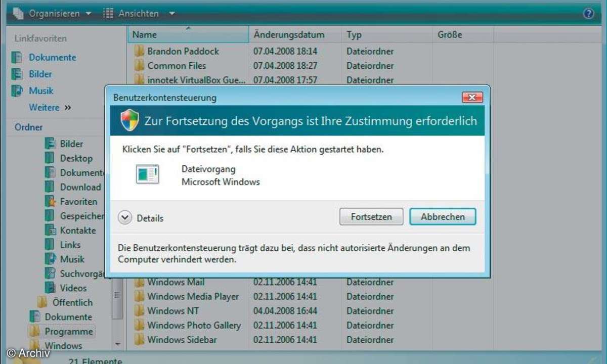The image size is (607, 364).
Task: Open Explorer help question mark icon
Action: click(x=588, y=14)
